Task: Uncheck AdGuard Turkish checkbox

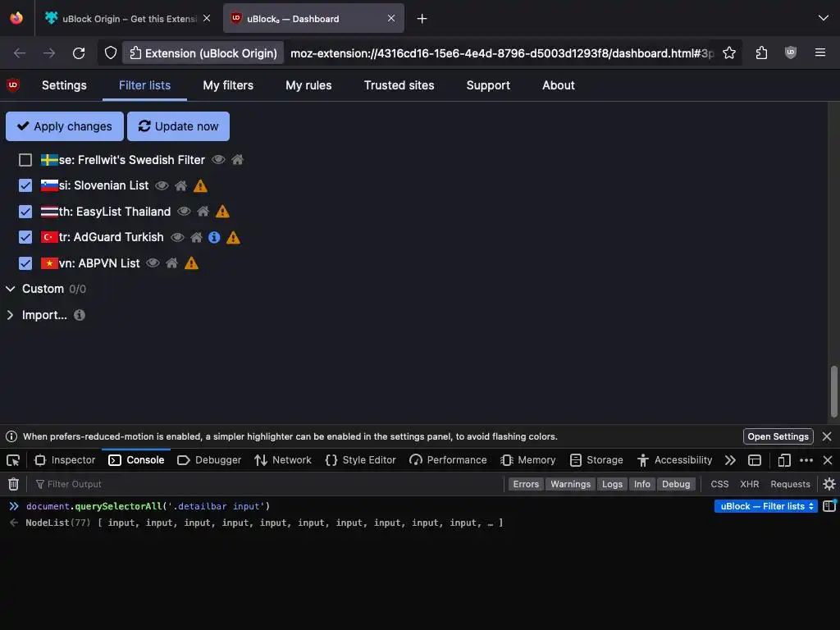Action: [x=25, y=237]
